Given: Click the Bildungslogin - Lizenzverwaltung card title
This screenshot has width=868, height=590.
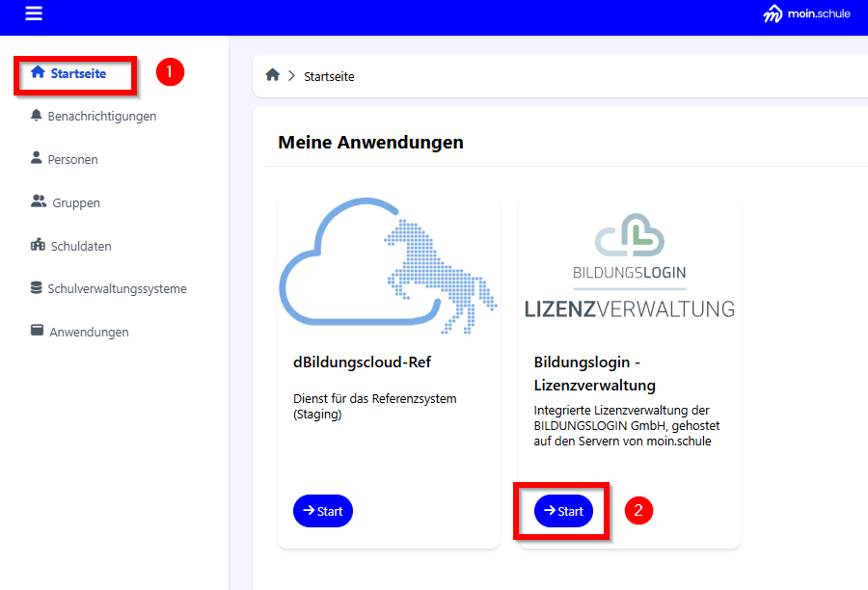Looking at the screenshot, I should 594,373.
